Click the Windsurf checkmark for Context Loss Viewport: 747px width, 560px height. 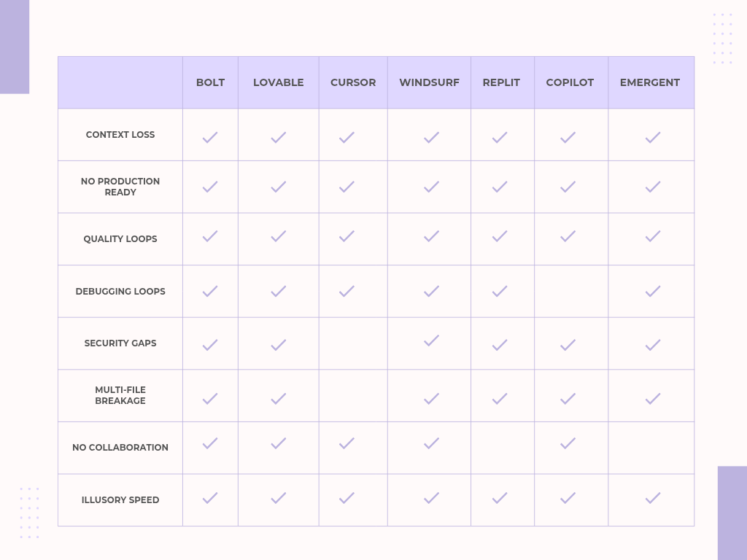pos(432,138)
